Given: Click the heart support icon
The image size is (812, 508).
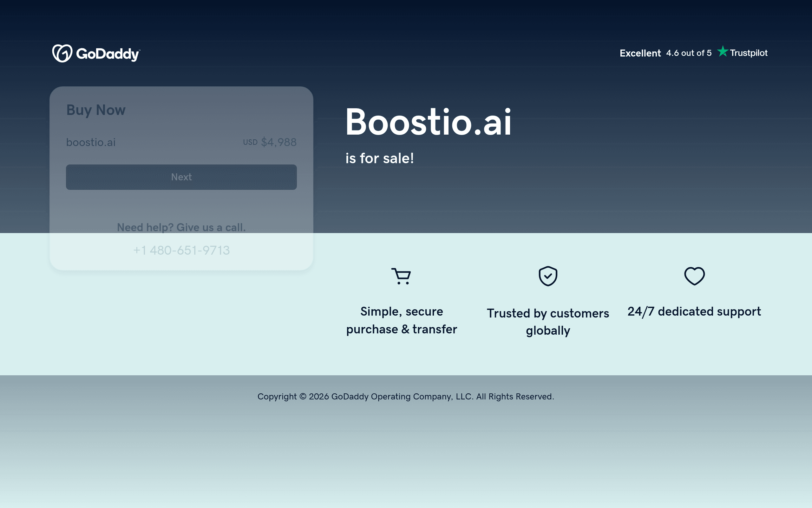Looking at the screenshot, I should [694, 276].
